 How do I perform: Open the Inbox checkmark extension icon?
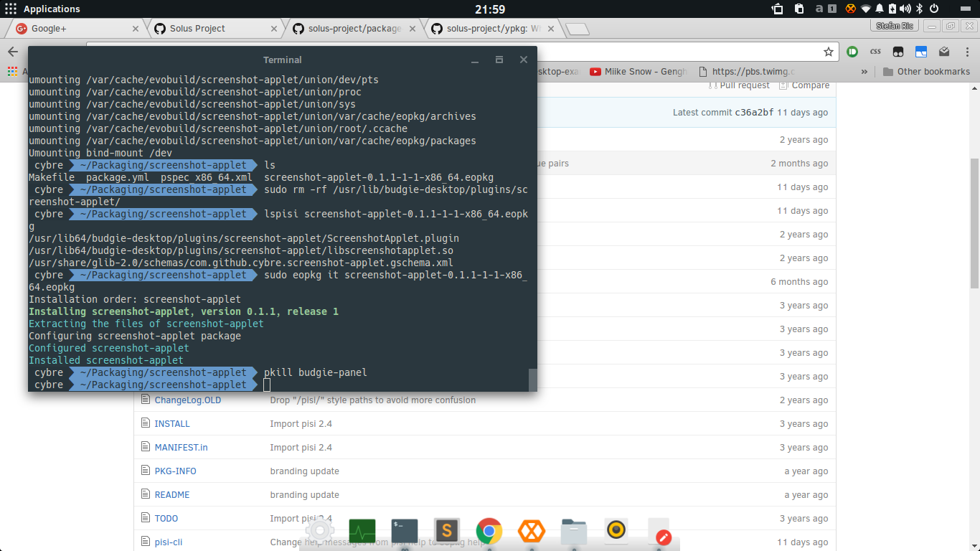[x=944, y=52]
